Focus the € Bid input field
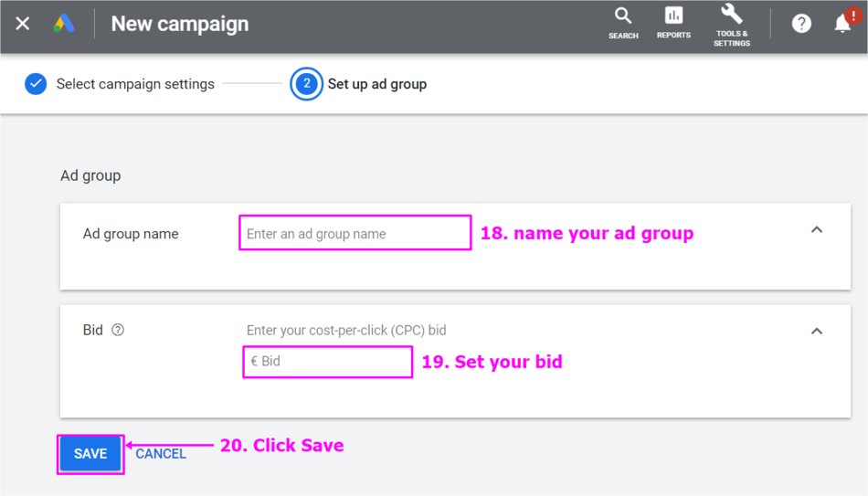868x496 pixels. pyautogui.click(x=328, y=362)
